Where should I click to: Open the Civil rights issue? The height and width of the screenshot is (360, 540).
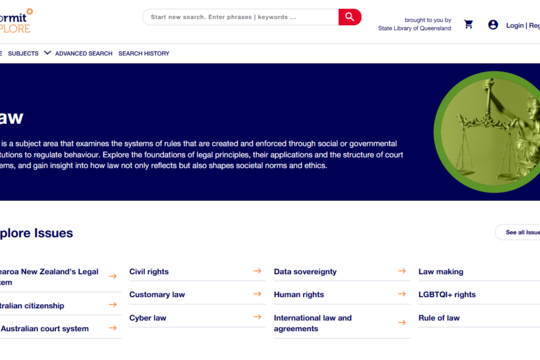click(149, 271)
